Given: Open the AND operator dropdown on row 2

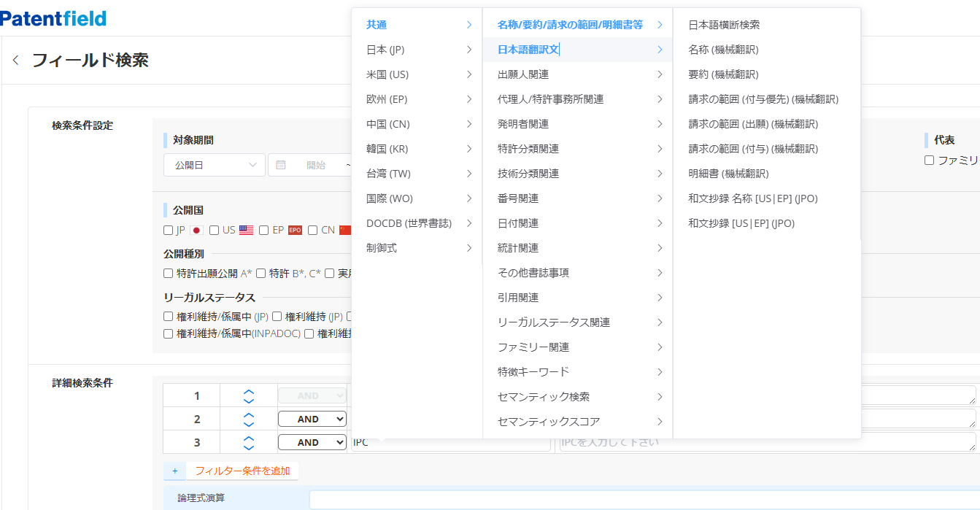Looking at the screenshot, I should coord(312,420).
